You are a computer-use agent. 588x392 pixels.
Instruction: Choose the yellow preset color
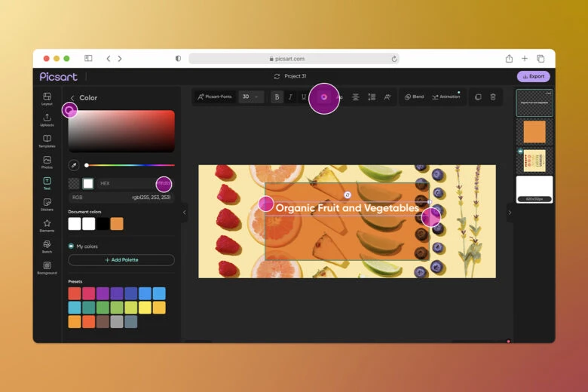coord(145,308)
